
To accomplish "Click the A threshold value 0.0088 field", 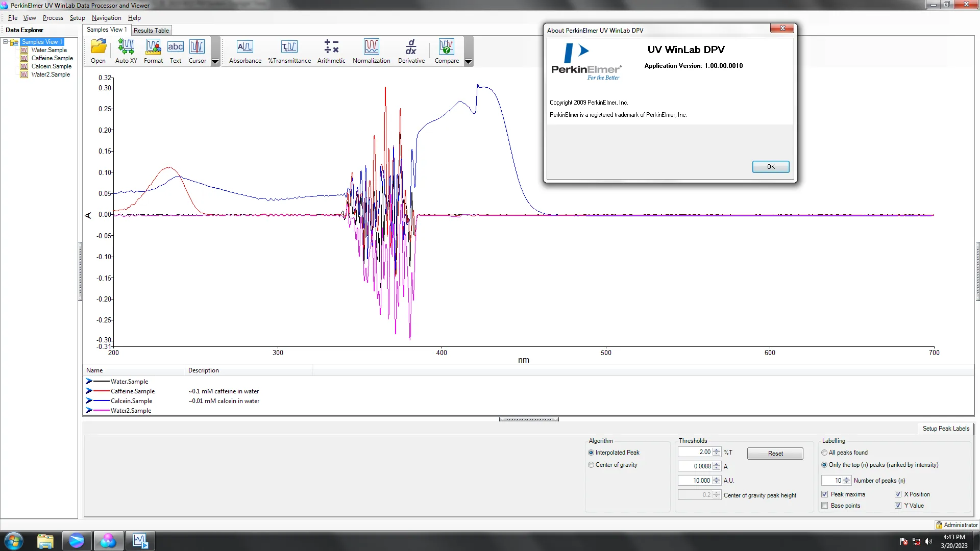I will [x=695, y=466].
